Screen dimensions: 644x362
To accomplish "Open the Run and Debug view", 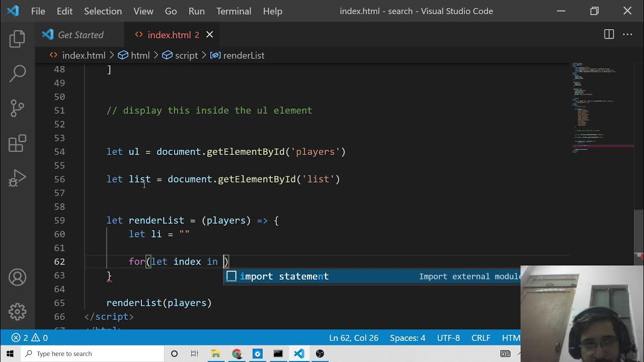I will click(x=17, y=178).
